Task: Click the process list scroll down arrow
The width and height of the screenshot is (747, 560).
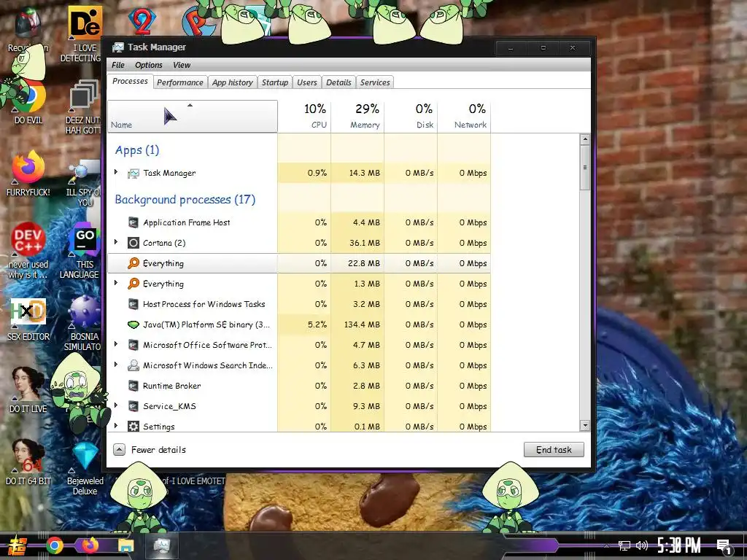Action: tap(585, 426)
